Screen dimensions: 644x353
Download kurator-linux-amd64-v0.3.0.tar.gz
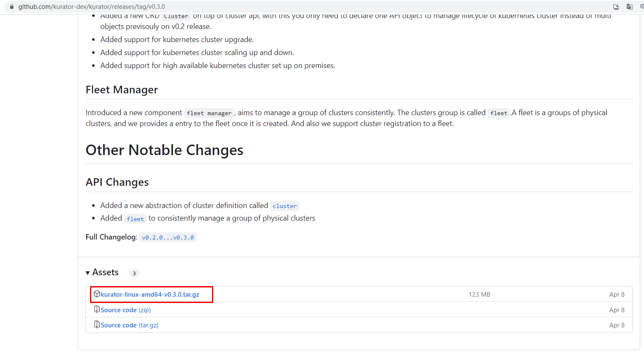(x=150, y=295)
